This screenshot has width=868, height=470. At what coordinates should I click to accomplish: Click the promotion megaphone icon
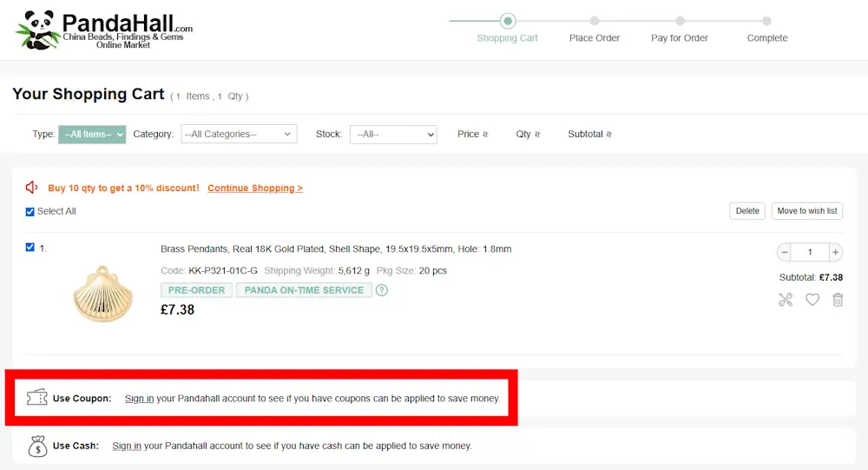(31, 188)
